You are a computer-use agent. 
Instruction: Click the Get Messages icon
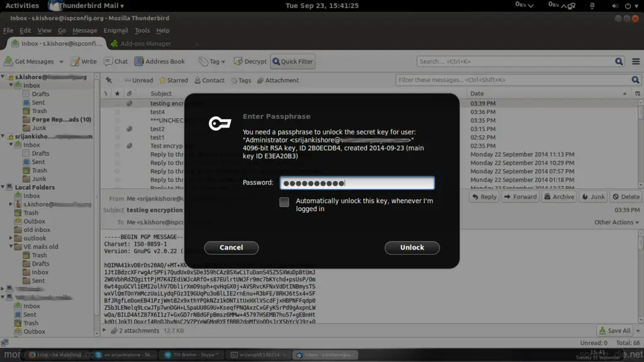click(x=8, y=61)
